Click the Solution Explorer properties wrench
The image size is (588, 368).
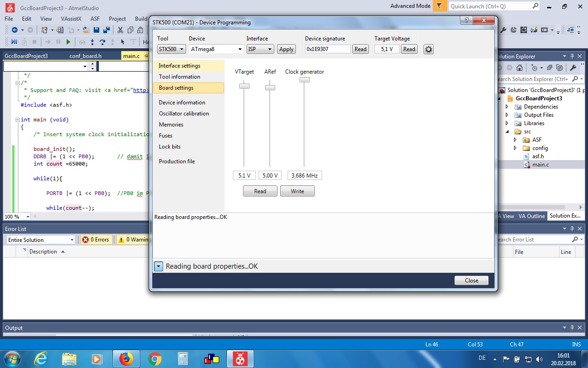pyautogui.click(x=573, y=68)
